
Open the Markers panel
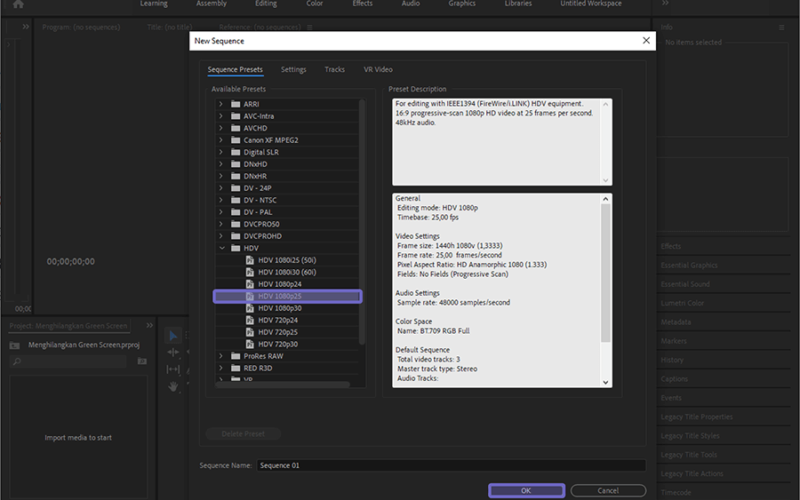click(x=673, y=341)
